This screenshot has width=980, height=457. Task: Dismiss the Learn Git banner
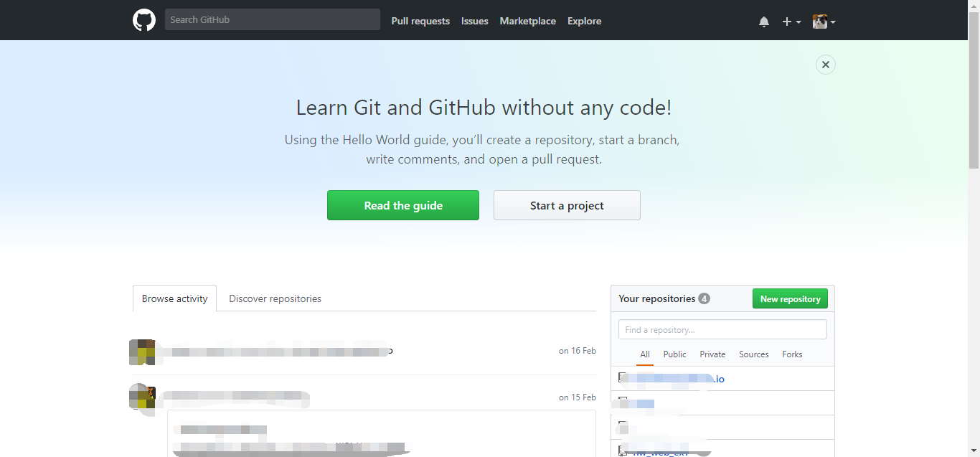[x=826, y=65]
